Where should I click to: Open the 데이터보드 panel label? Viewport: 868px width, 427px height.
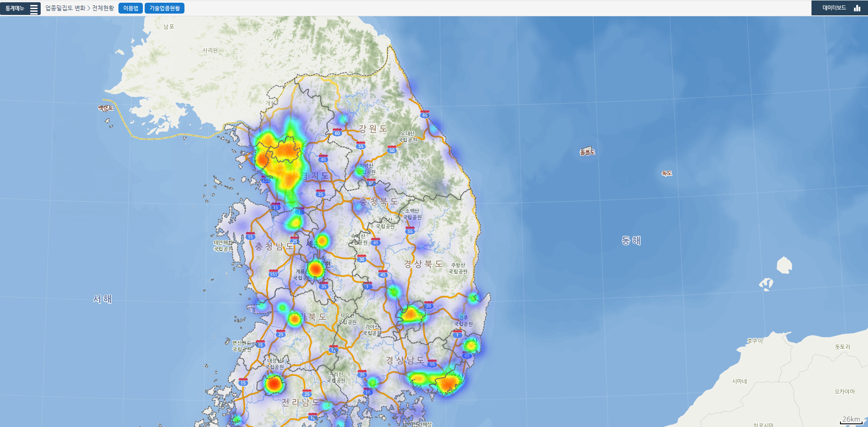pyautogui.click(x=834, y=8)
